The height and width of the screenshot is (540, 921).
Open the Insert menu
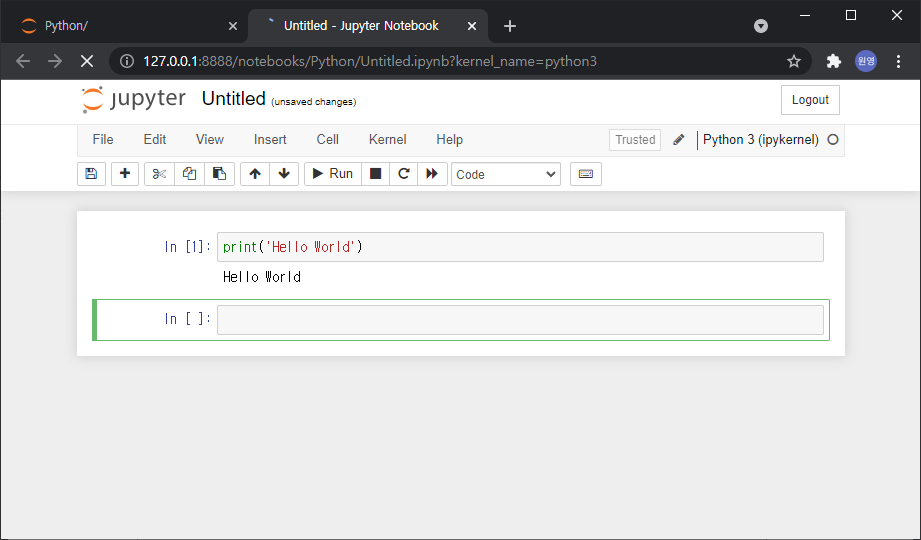270,140
